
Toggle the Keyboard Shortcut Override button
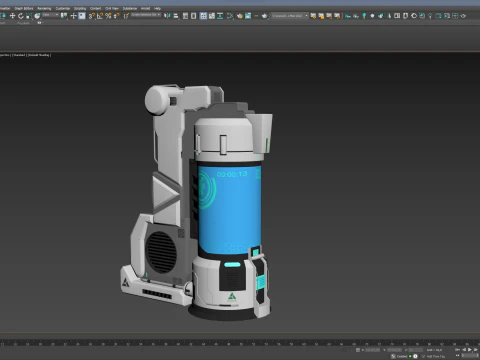coord(82,16)
